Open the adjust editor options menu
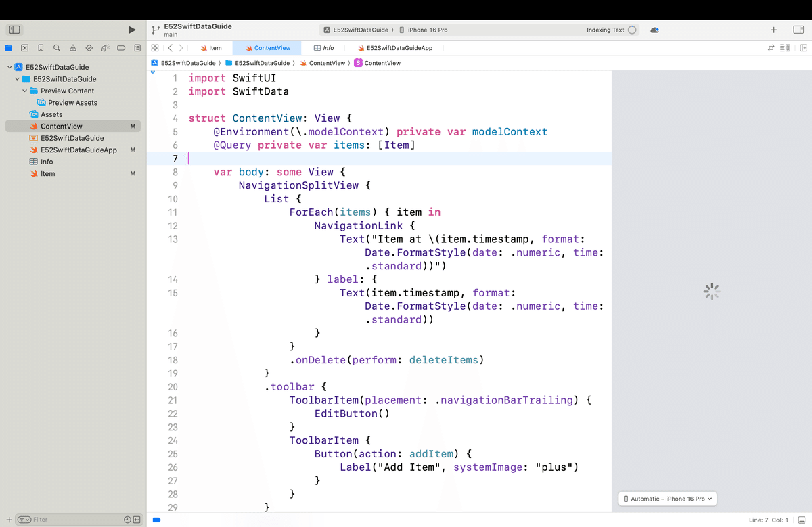Screen dimensions: 812x527 [x=785, y=48]
